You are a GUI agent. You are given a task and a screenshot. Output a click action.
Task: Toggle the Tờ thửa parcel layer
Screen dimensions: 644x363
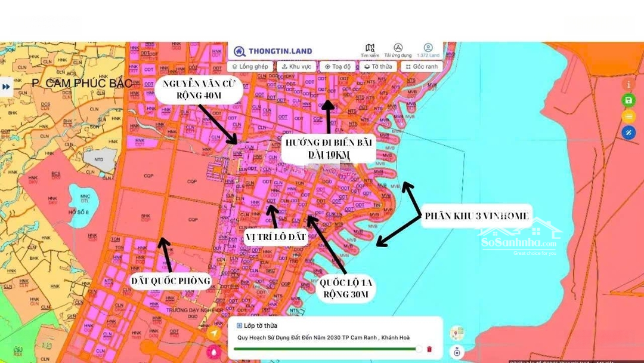pos(378,67)
